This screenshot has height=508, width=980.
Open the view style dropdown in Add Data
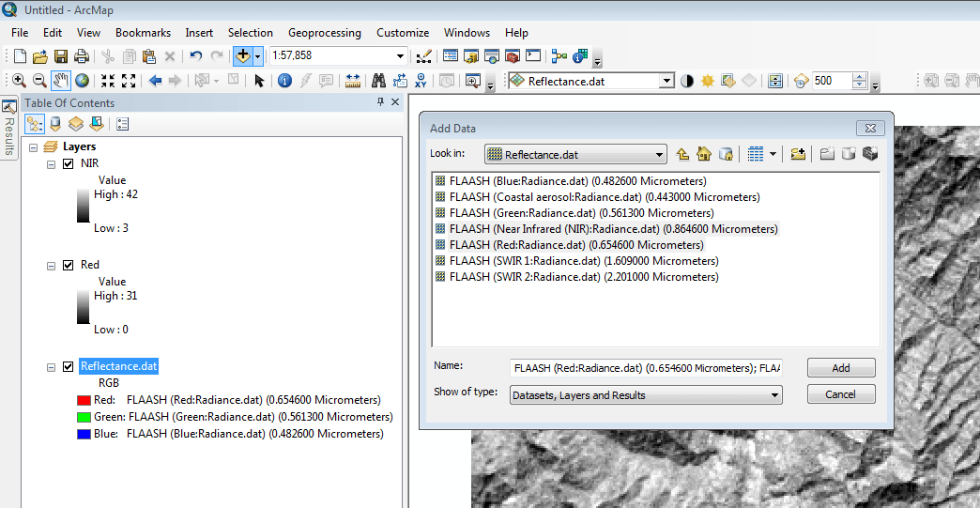pos(773,154)
